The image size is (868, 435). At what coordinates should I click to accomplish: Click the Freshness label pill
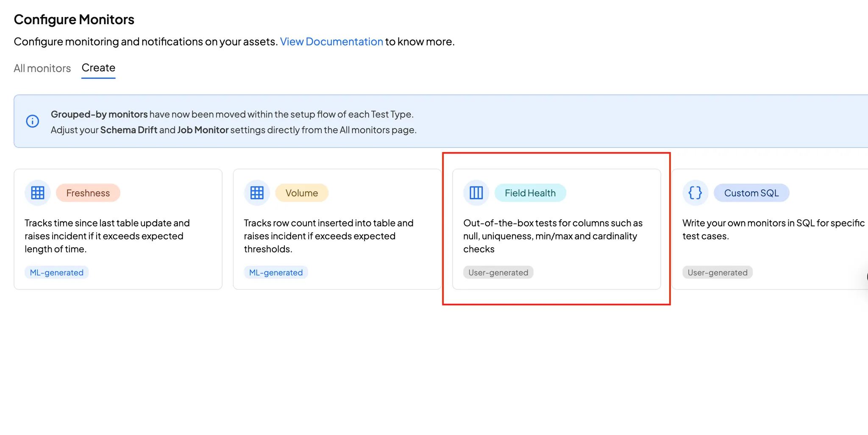[x=88, y=193]
